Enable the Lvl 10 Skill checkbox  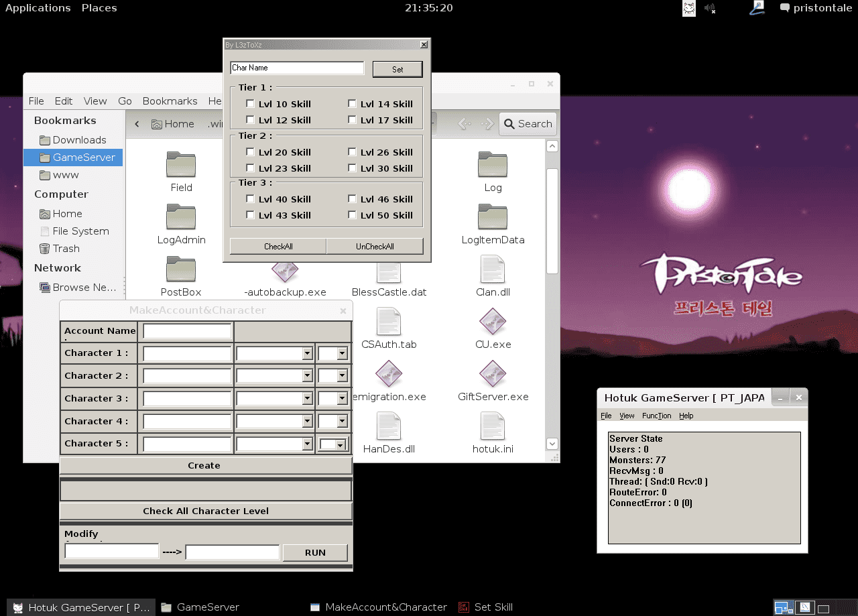(250, 104)
